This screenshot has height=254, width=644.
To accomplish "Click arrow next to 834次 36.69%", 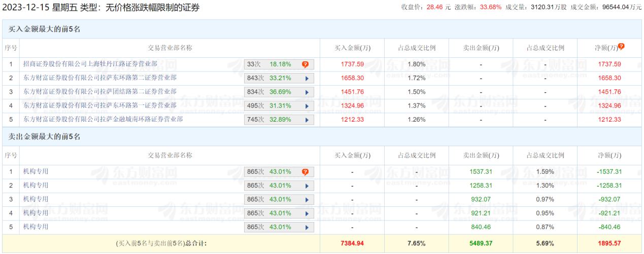I will (x=307, y=92).
